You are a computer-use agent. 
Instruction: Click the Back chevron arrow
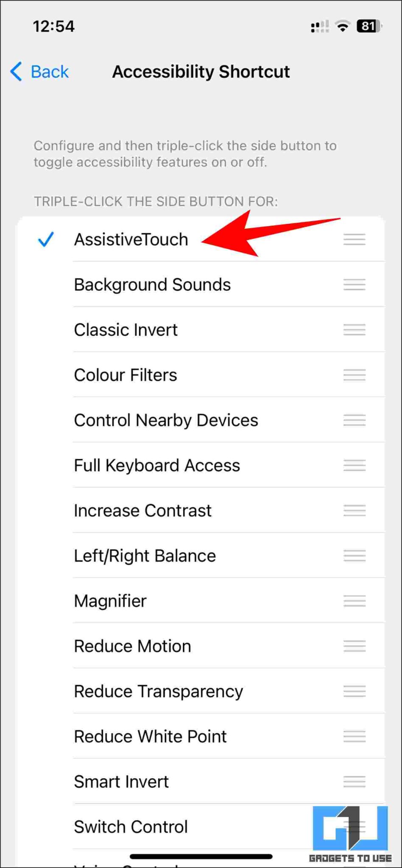(15, 72)
